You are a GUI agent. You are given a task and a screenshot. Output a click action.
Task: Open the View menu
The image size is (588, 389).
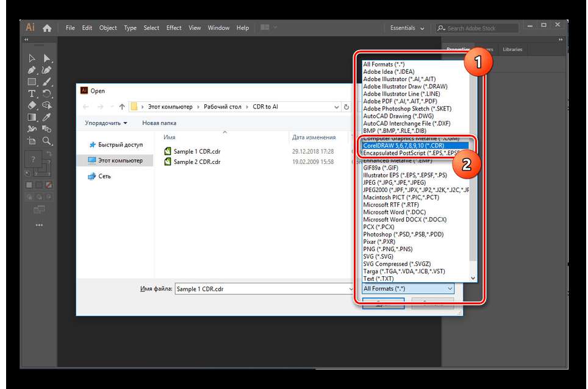tap(195, 27)
